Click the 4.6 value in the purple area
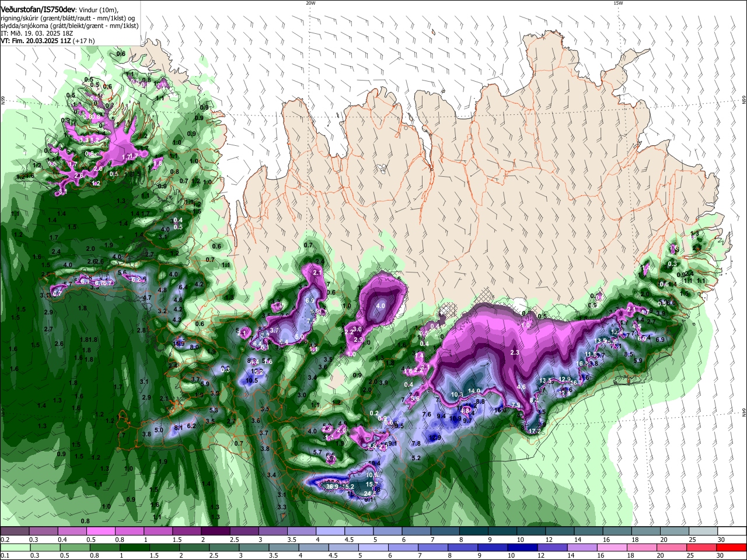 [x=522, y=387]
